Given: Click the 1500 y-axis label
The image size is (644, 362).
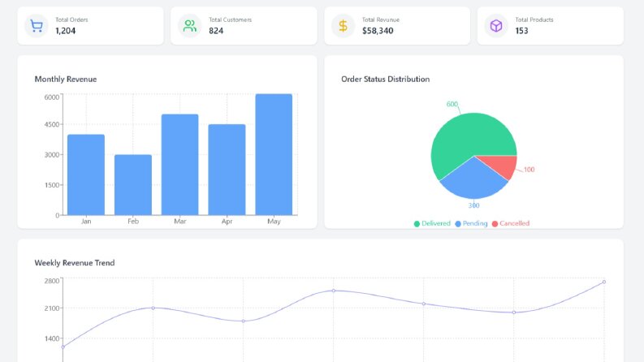Looking at the screenshot, I should (x=52, y=185).
